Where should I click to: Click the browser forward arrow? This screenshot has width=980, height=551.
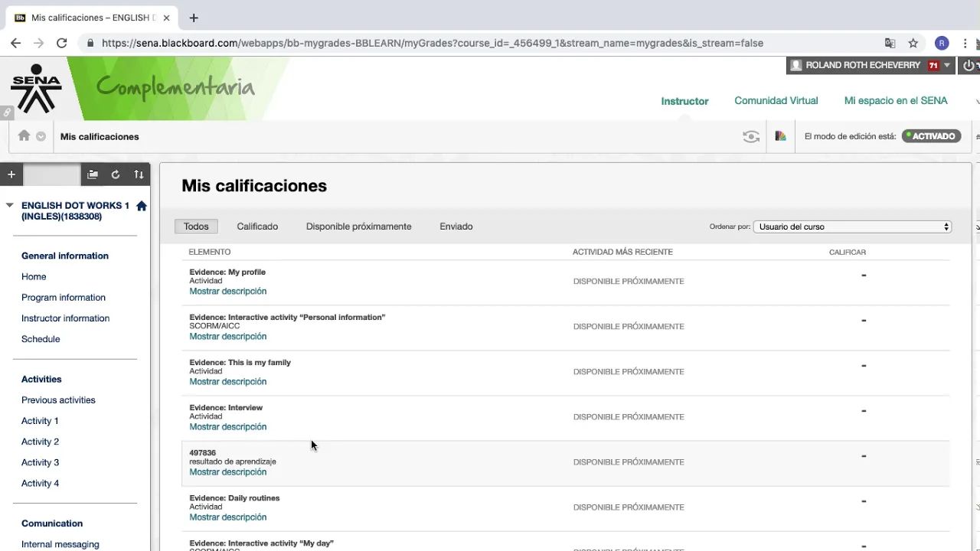pyautogui.click(x=38, y=44)
